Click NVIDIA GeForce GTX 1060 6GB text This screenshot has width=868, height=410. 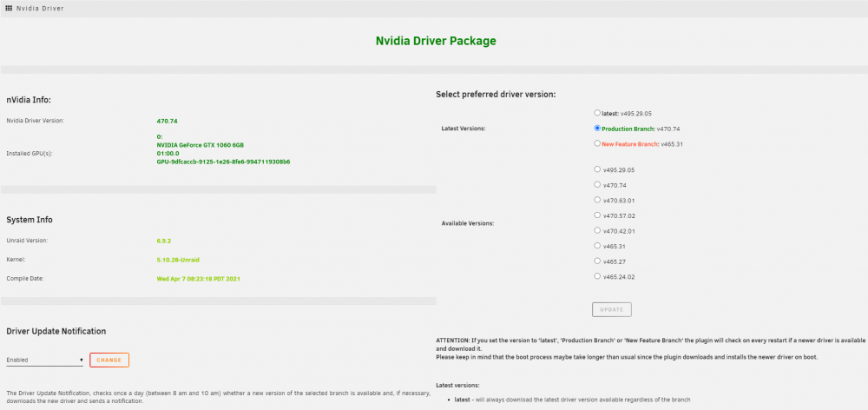[201, 145]
